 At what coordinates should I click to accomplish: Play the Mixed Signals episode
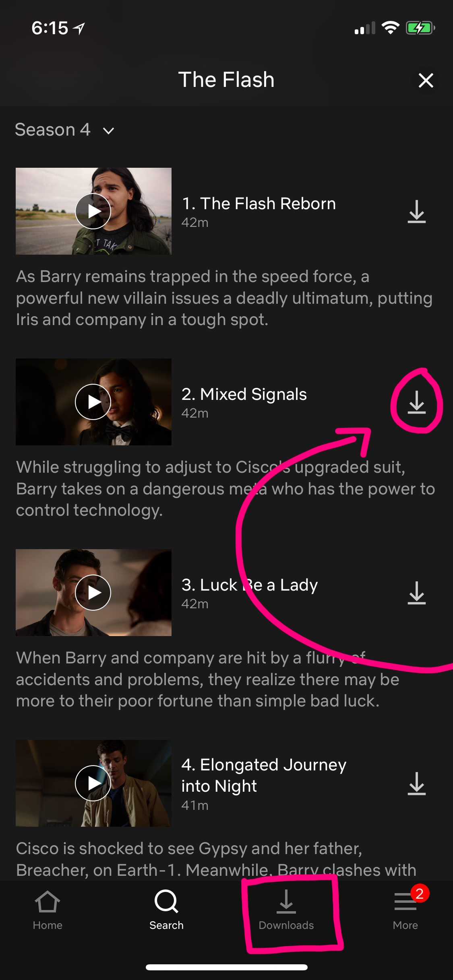(x=93, y=402)
